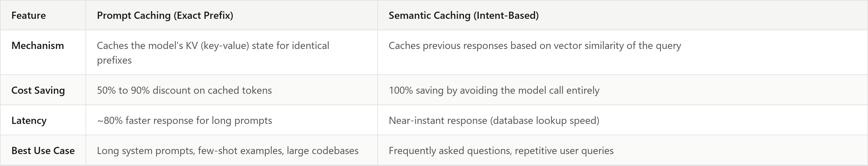The width and height of the screenshot is (868, 166).
Task: Click the 100% saving by avoiding model call cell
Action: click(x=622, y=90)
